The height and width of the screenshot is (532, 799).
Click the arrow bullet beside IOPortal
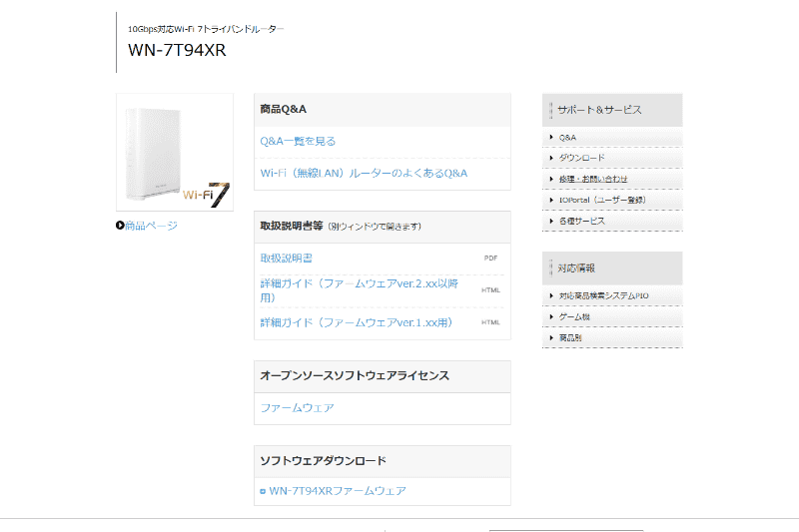(x=551, y=200)
